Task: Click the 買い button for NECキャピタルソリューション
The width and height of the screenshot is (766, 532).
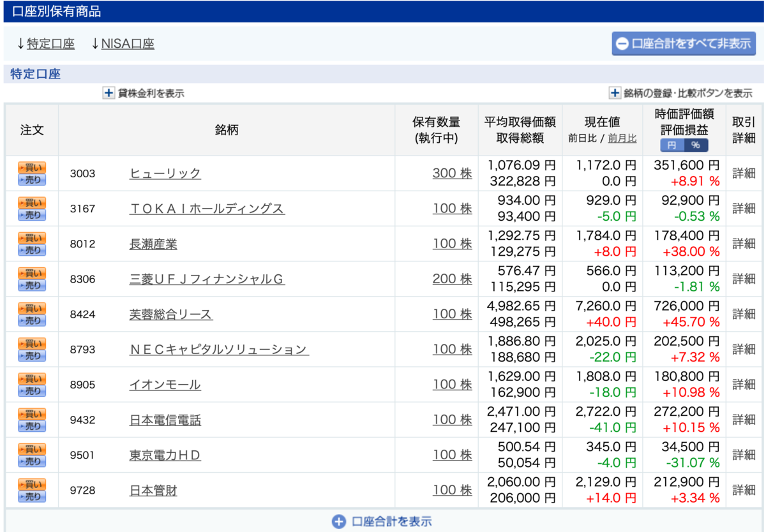Action: pos(31,343)
